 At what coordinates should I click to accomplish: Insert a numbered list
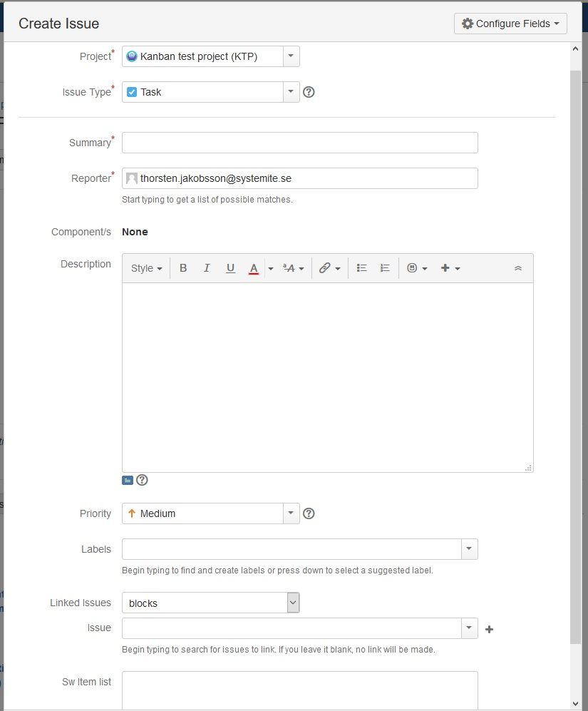coord(385,268)
